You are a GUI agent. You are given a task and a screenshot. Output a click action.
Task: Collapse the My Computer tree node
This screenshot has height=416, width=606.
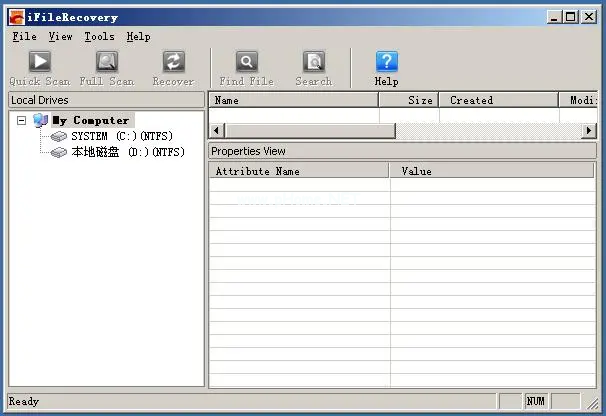(x=21, y=120)
